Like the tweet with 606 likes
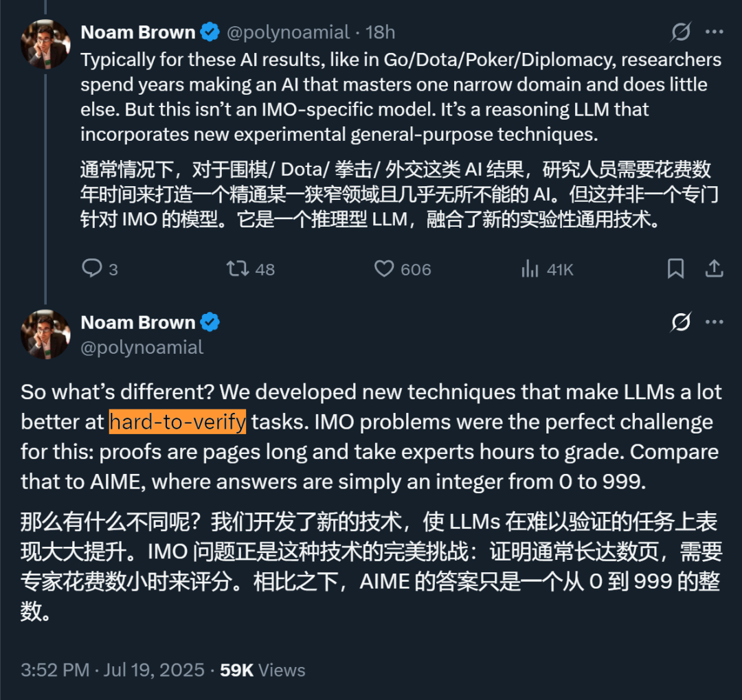This screenshot has width=742, height=700. [384, 269]
